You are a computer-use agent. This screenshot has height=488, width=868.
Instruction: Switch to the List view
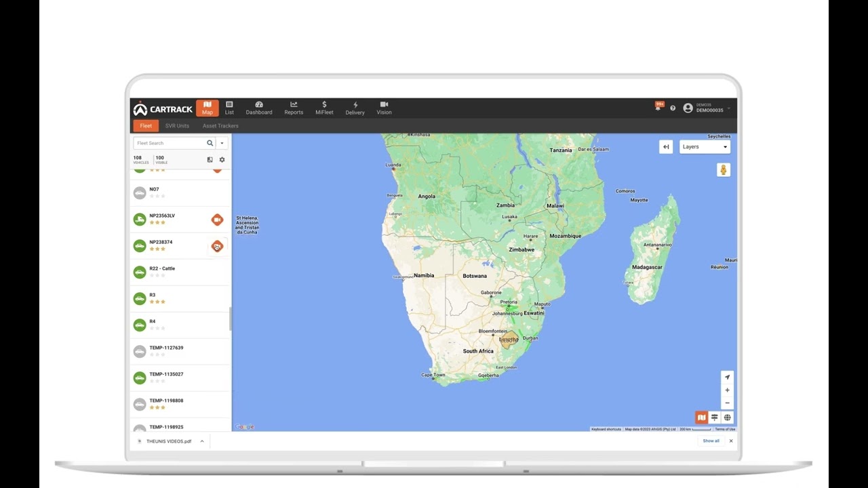pos(229,108)
